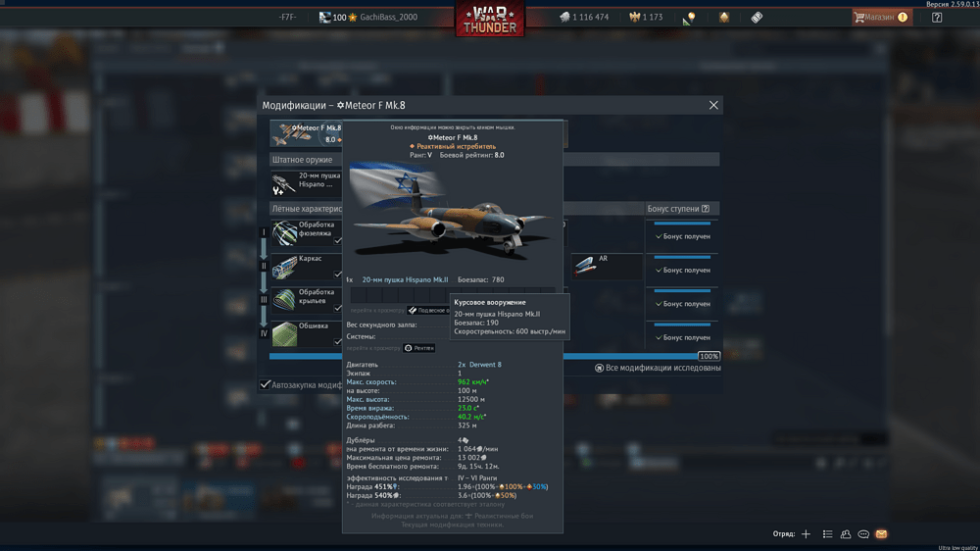Viewport: 980px width, 551px height.
Task: Open the battle pass ticket icon
Action: point(757,18)
